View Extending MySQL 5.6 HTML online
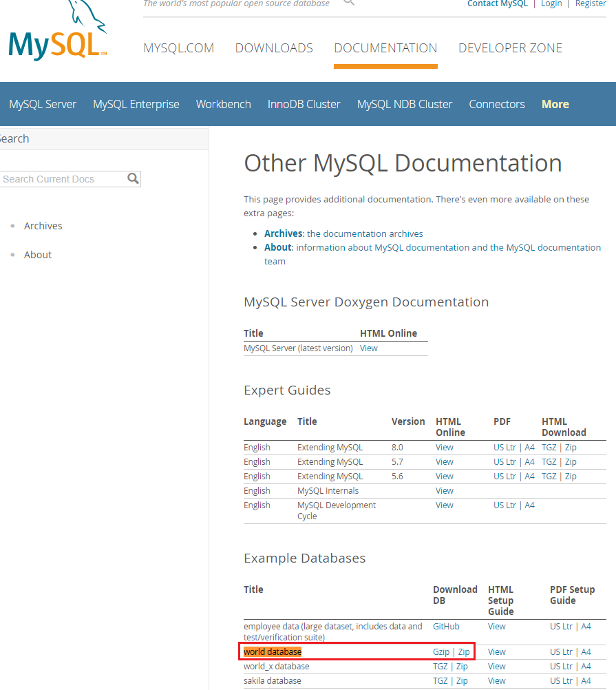Screen dimensions: 616x690 tap(444, 476)
